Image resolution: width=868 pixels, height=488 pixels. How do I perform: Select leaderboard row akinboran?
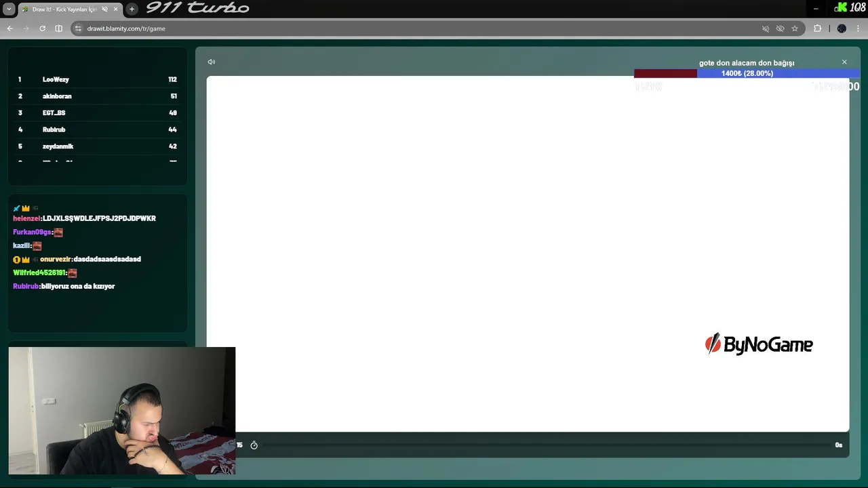(98, 96)
